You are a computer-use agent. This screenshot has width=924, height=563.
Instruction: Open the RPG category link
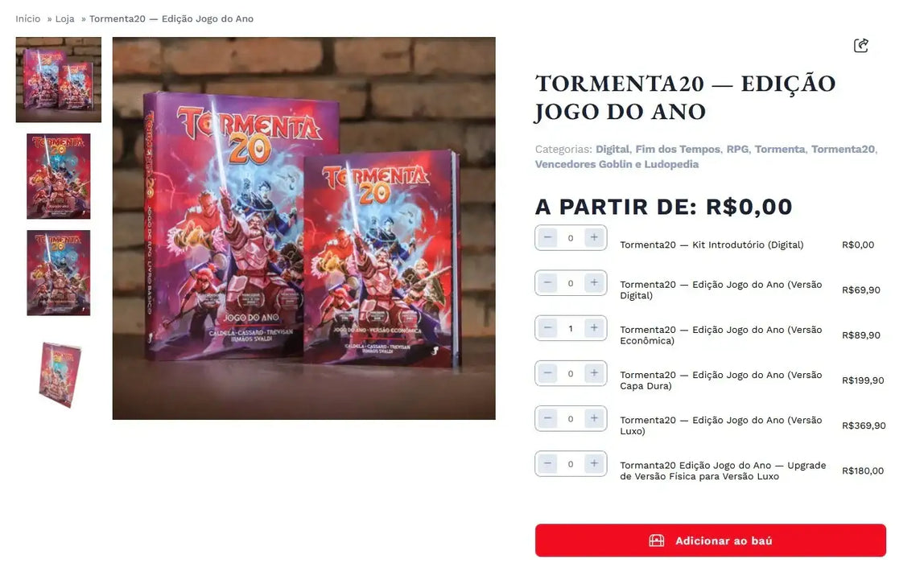click(737, 149)
